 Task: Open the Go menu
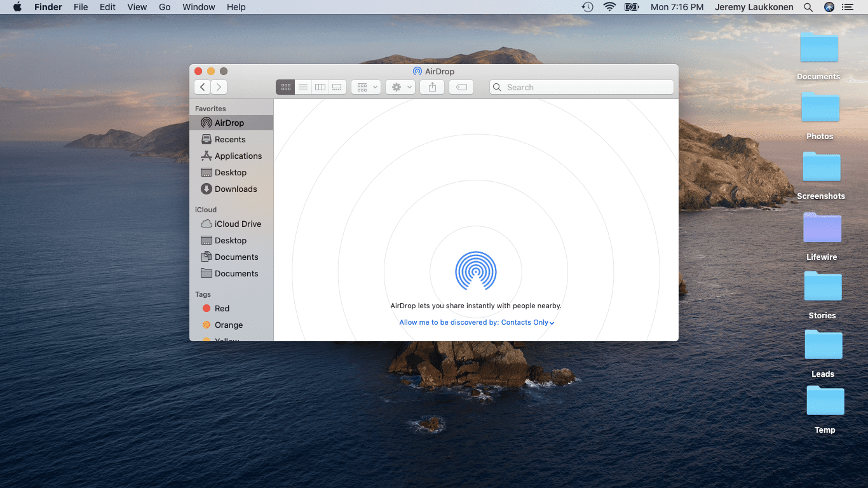(x=165, y=7)
